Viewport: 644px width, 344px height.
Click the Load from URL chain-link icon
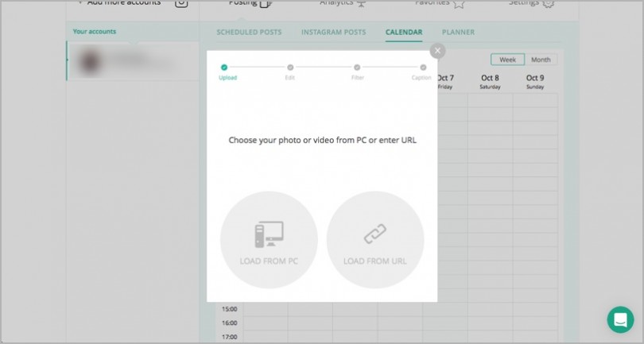coord(374,234)
